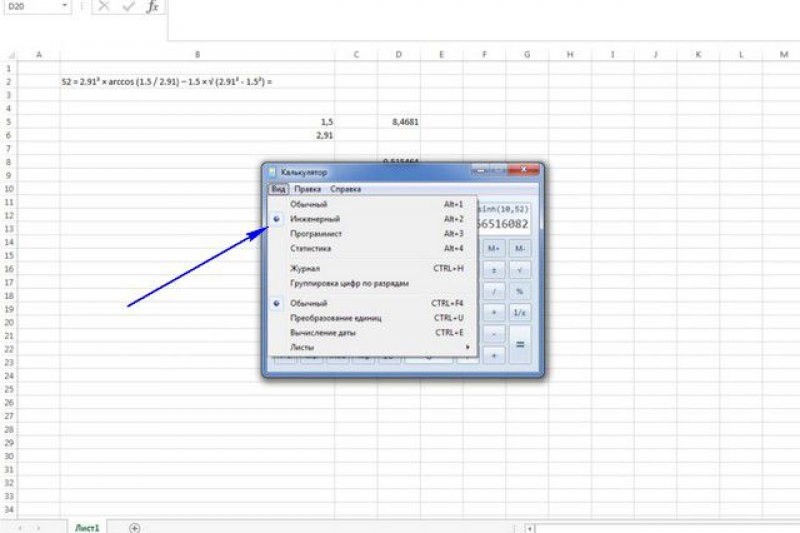Click the Name Box showing D20
The image size is (800, 533).
32,6
